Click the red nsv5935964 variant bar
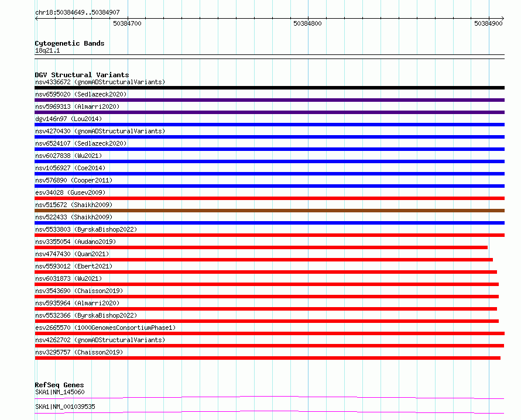 click(x=266, y=309)
